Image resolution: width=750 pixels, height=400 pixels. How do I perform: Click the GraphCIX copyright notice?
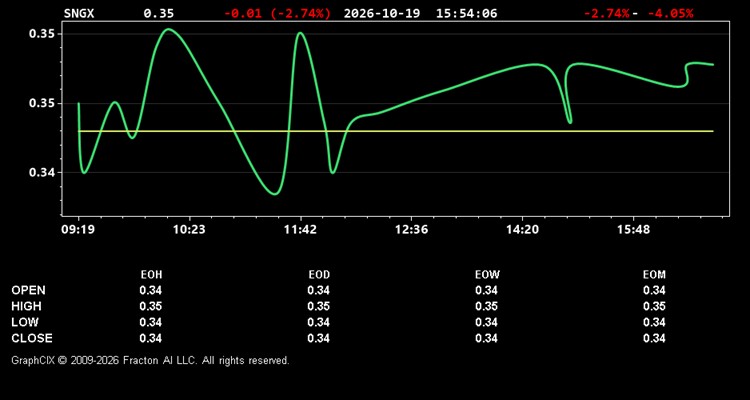click(x=150, y=360)
